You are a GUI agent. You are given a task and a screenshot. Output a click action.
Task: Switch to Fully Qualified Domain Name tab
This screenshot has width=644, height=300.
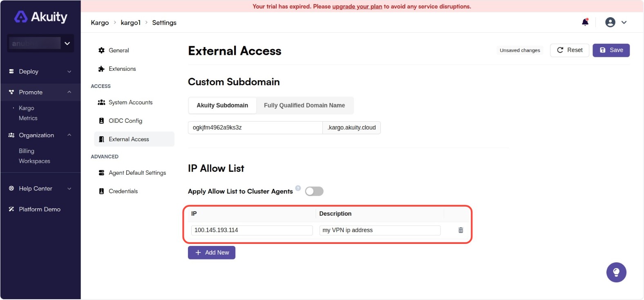coord(305,105)
